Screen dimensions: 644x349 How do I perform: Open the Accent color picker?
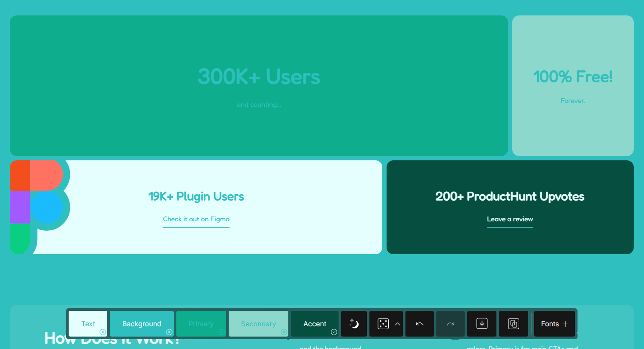pos(314,324)
